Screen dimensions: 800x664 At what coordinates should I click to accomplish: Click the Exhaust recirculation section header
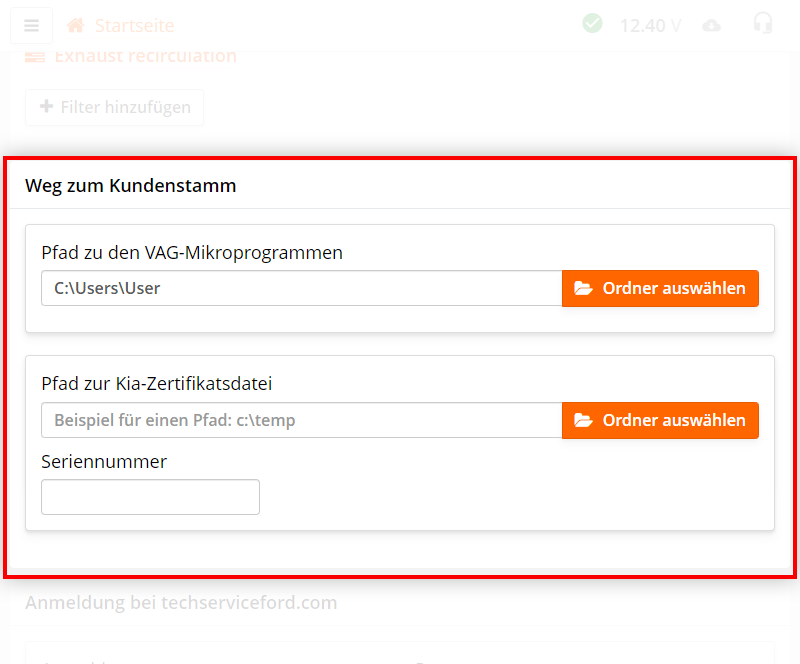[148, 56]
